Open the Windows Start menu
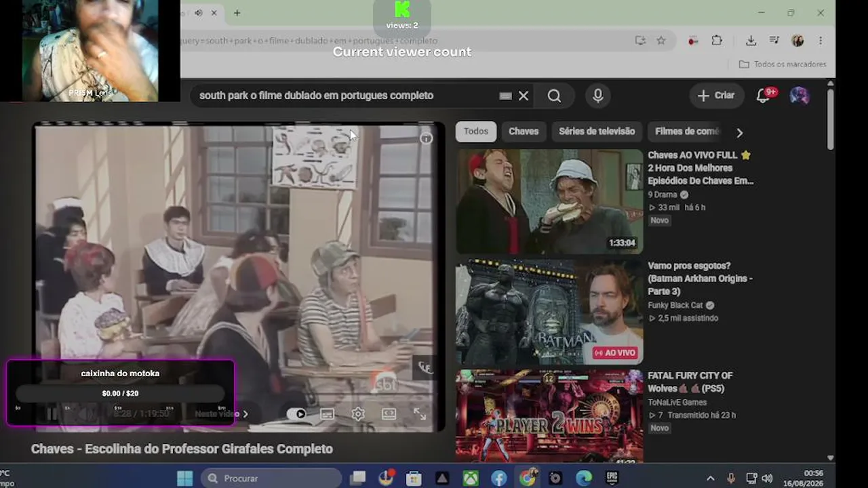Viewport: 868px width, 488px height. coord(184,478)
